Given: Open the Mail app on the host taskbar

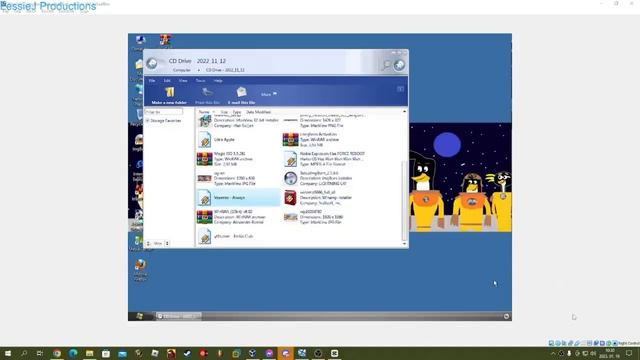Looking at the screenshot, I should (x=122, y=353).
